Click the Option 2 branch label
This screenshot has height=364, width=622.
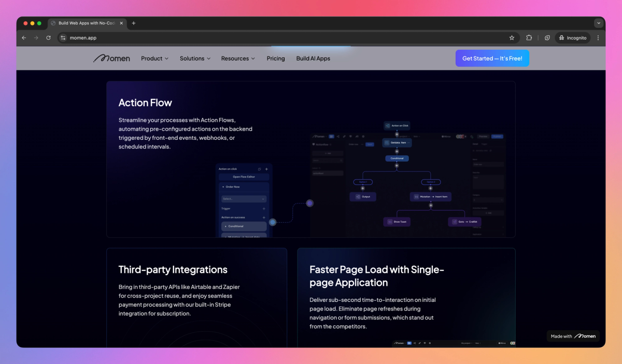click(431, 182)
